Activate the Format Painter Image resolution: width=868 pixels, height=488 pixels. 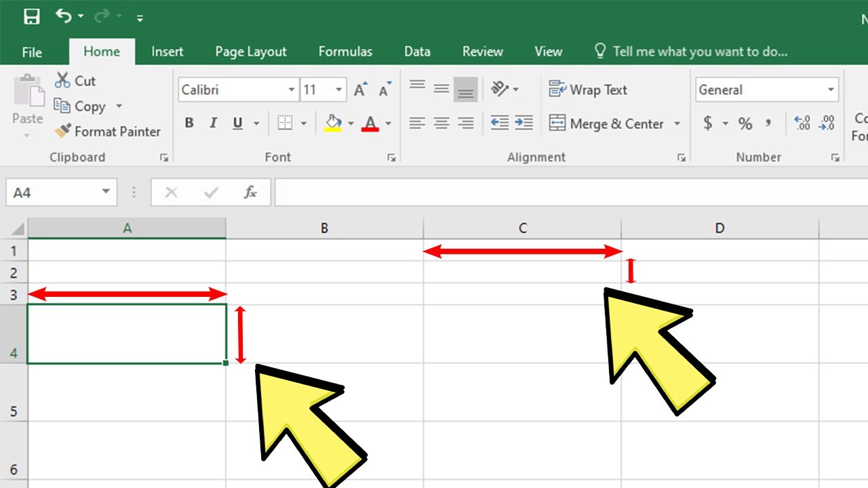[x=107, y=131]
